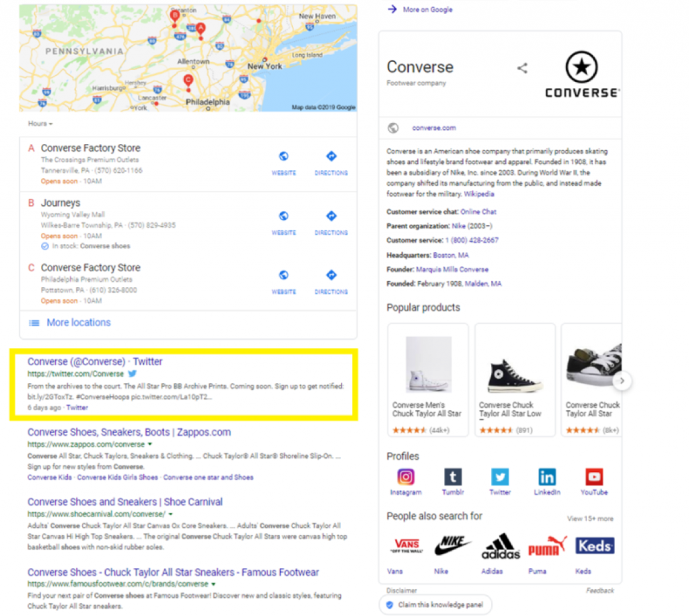The width and height of the screenshot is (689, 616).
Task: Click the share icon beside Converse title
Action: point(522,68)
